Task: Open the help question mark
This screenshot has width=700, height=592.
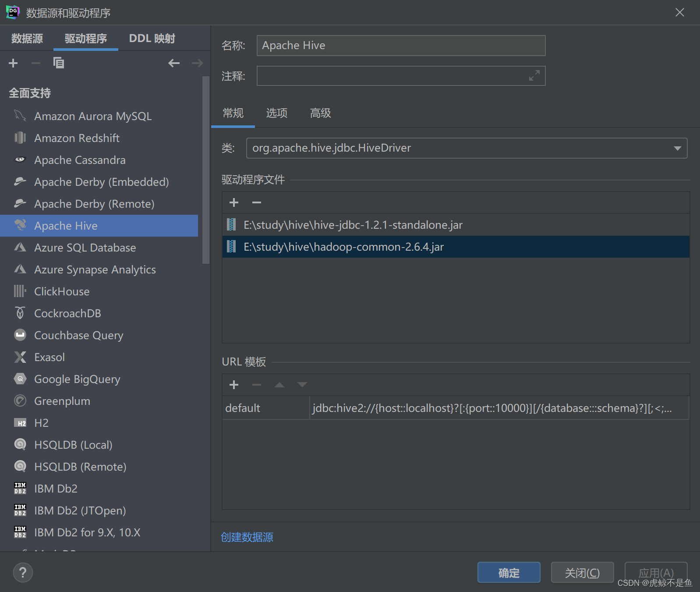Action: tap(23, 572)
